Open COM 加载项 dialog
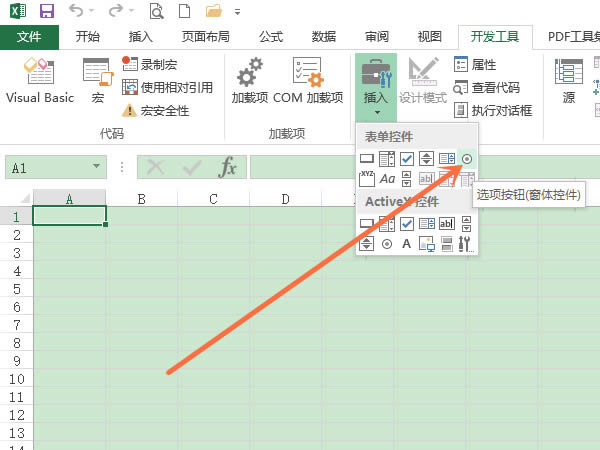This screenshot has height=450, width=600. pos(308,81)
